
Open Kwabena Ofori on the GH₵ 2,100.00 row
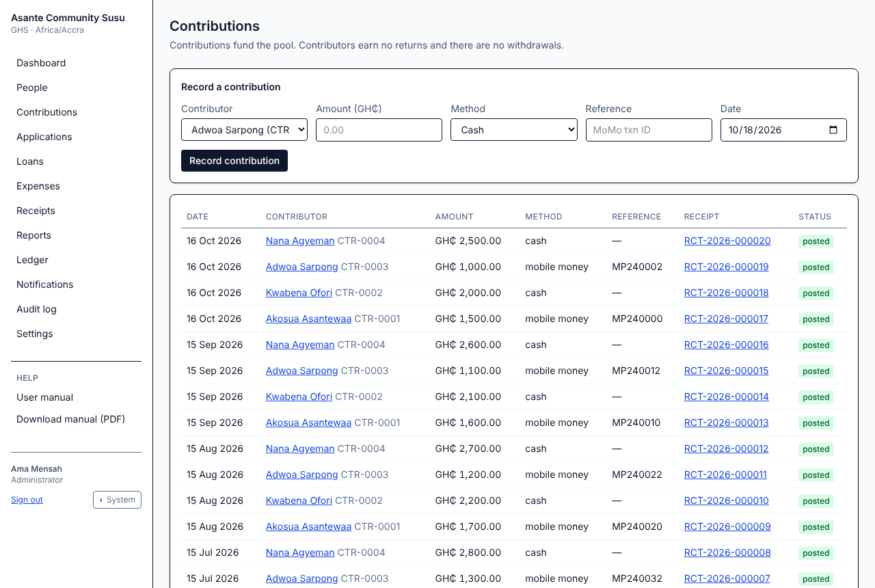coord(299,397)
